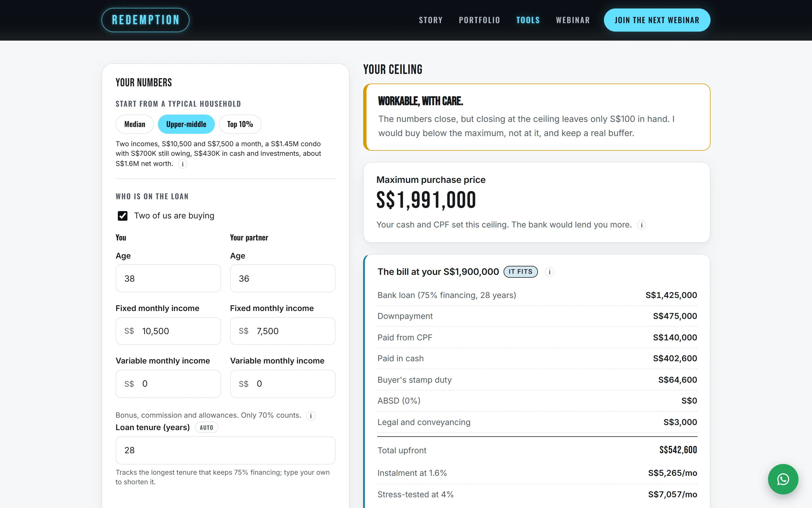Click the Paid in cash value S$402,600
The width and height of the screenshot is (812, 508).
click(675, 358)
